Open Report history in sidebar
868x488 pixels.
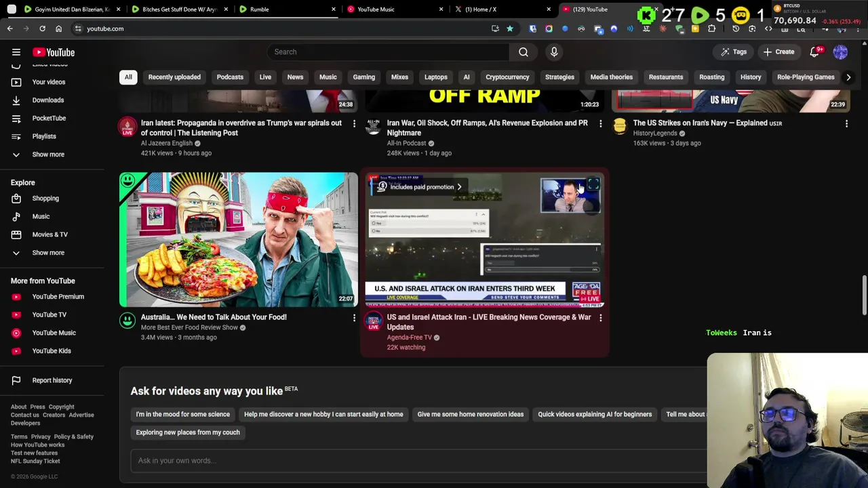52,380
